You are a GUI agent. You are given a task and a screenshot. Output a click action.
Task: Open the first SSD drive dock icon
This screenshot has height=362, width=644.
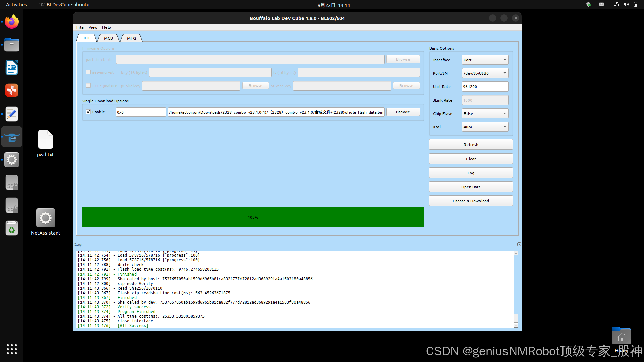click(x=12, y=183)
